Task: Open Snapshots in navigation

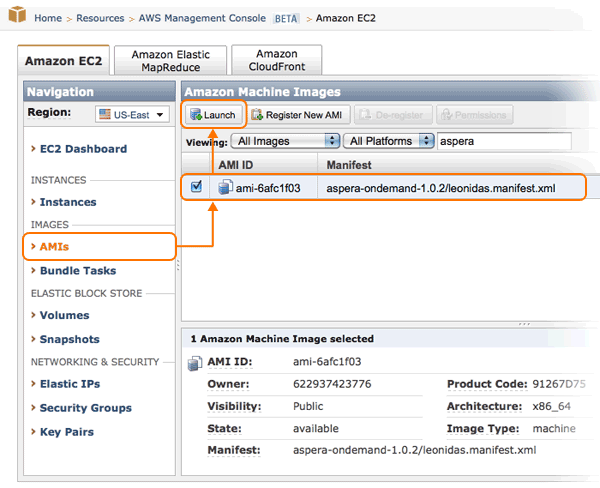Action: [70, 339]
